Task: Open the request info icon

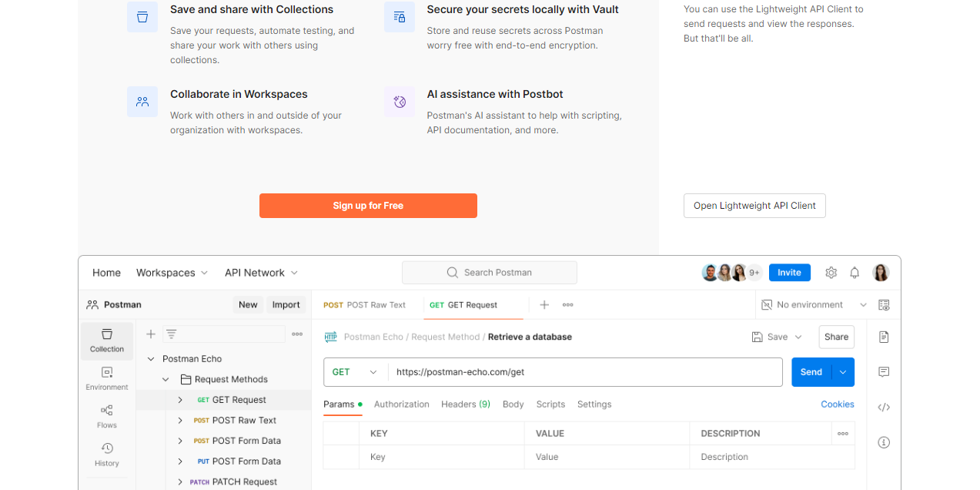Action: tap(884, 442)
